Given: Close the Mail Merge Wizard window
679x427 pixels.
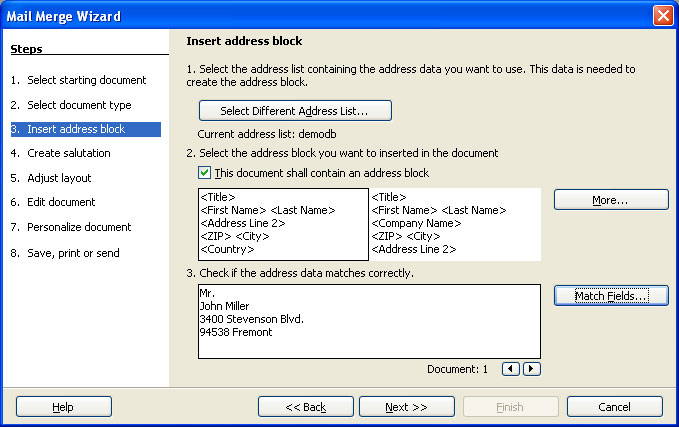Looking at the screenshot, I should click(662, 15).
